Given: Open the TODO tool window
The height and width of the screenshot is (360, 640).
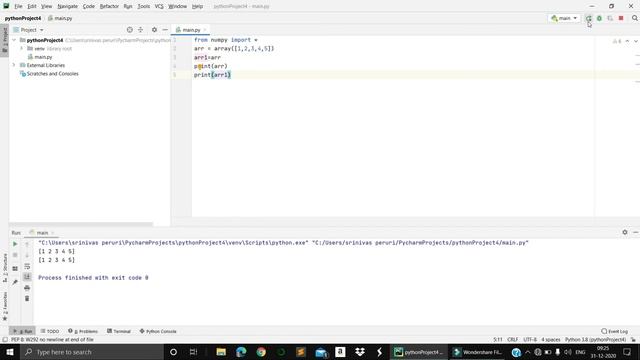Looking at the screenshot, I should pyautogui.click(x=50, y=331).
